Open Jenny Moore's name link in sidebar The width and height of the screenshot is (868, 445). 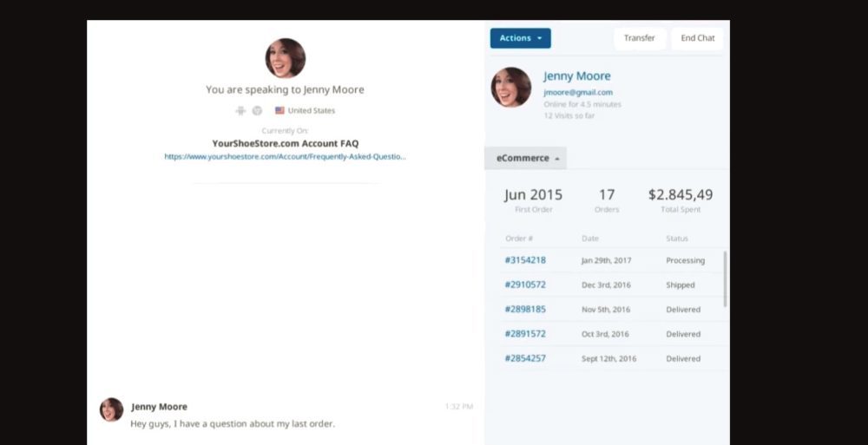[576, 76]
